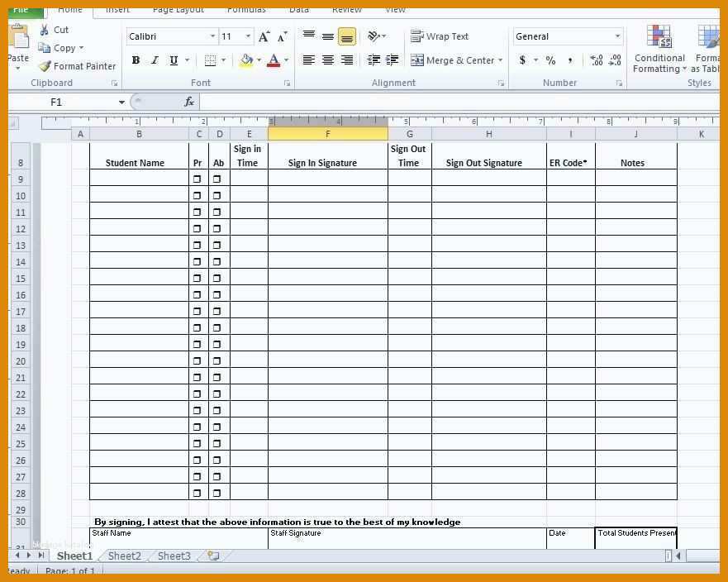Click the Orientation text-angle icon
This screenshot has width=728, height=582.
(x=374, y=36)
